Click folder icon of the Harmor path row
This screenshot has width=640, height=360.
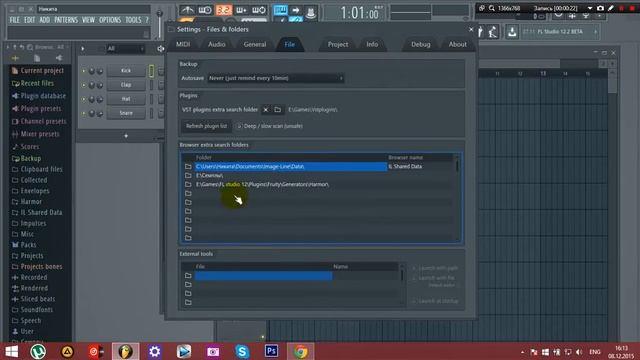point(188,184)
